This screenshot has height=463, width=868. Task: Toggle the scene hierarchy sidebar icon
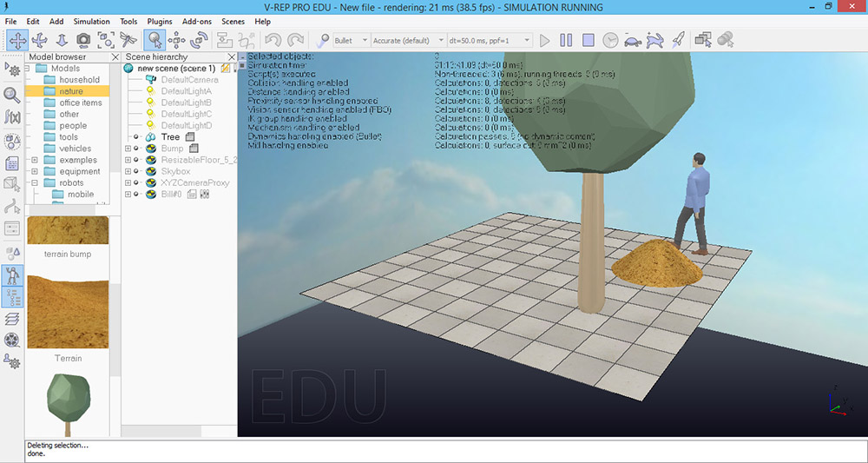(12, 297)
